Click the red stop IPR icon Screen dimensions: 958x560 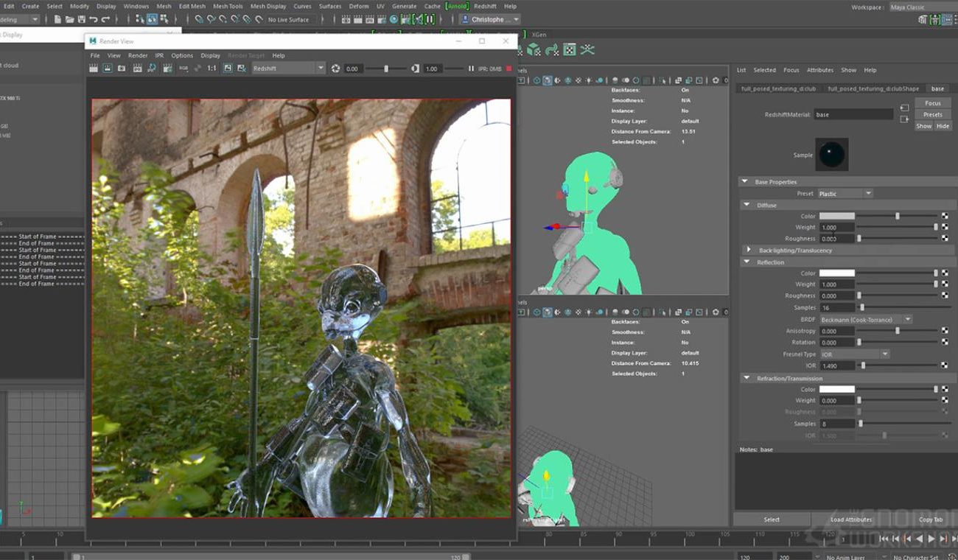coord(508,69)
